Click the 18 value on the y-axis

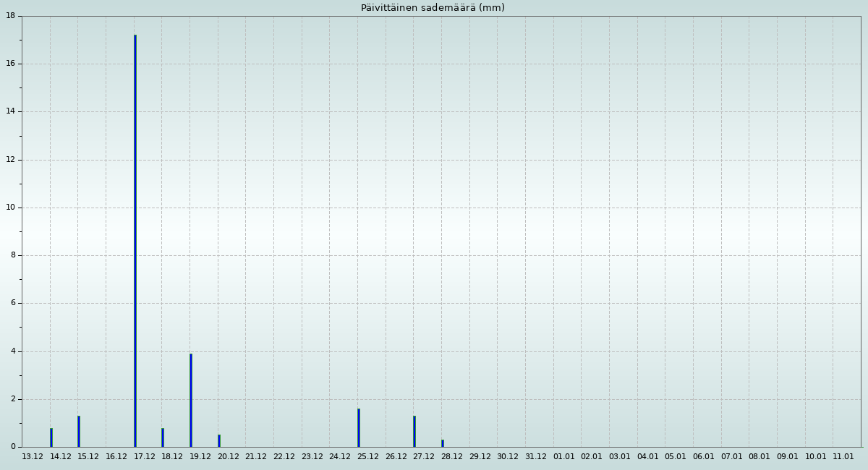pos(11,16)
